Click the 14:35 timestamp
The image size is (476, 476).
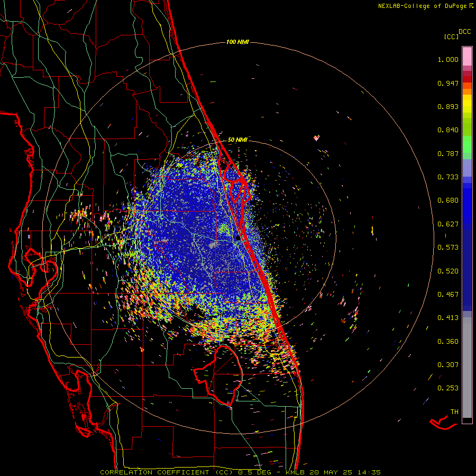click(x=369, y=472)
